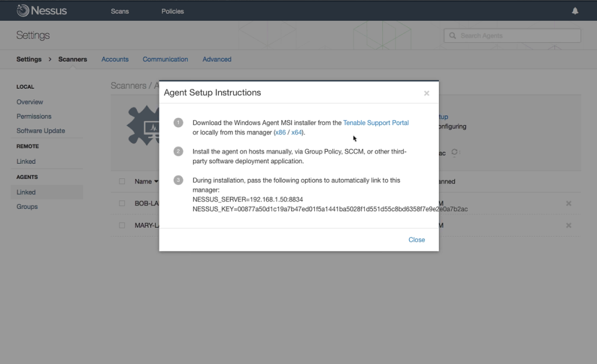Viewport: 597px width, 364px height.
Task: Click the agent gear graphic icon
Action: pyautogui.click(x=143, y=126)
